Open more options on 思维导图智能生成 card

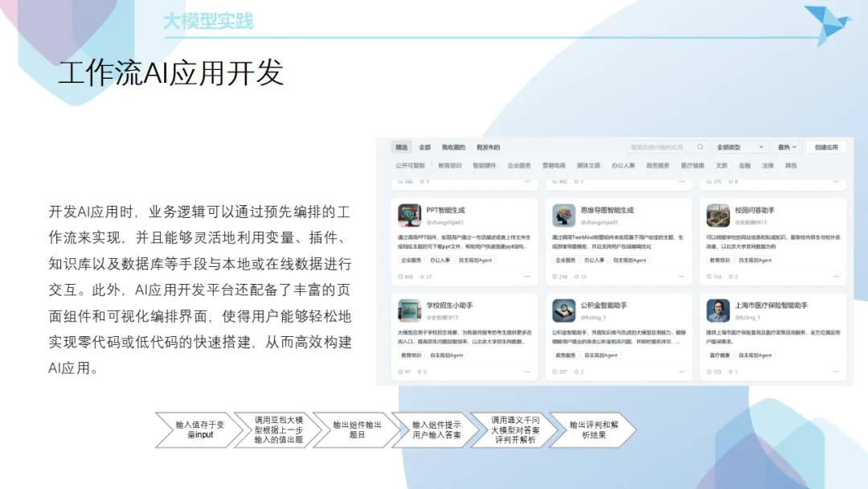682,277
